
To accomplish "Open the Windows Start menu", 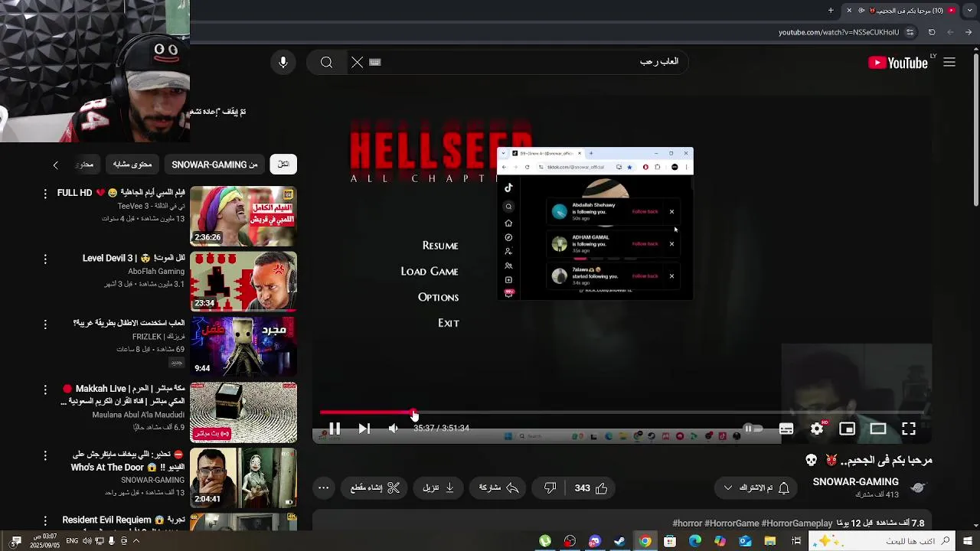I will coord(968,541).
